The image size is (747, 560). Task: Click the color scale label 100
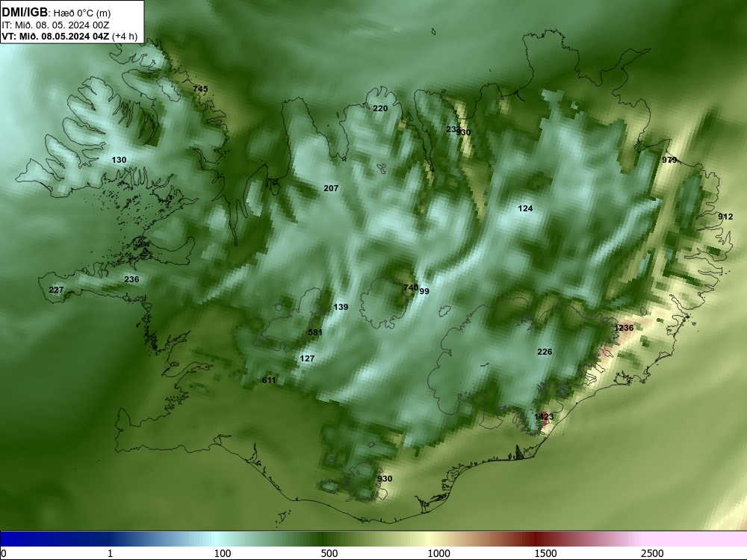[x=223, y=553]
